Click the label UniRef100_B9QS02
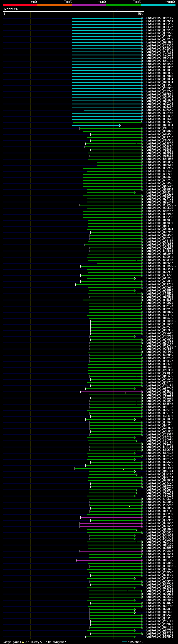This screenshot has width=178, height=644. tap(160, 232)
